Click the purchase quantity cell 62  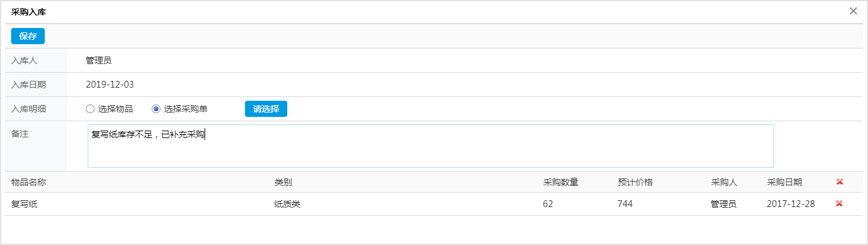point(548,204)
